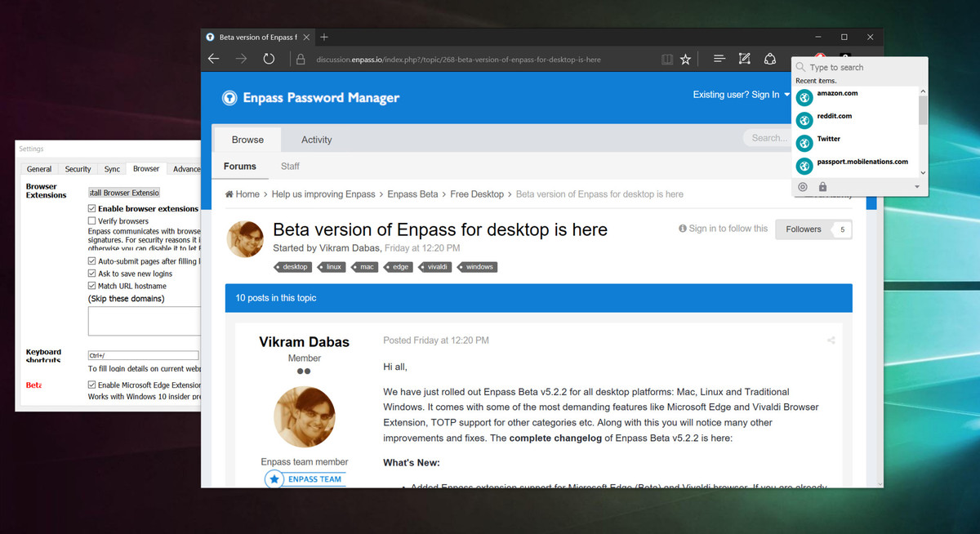Image resolution: width=980 pixels, height=534 pixels.
Task: Open the Edge Hub lines icon
Action: tap(719, 59)
